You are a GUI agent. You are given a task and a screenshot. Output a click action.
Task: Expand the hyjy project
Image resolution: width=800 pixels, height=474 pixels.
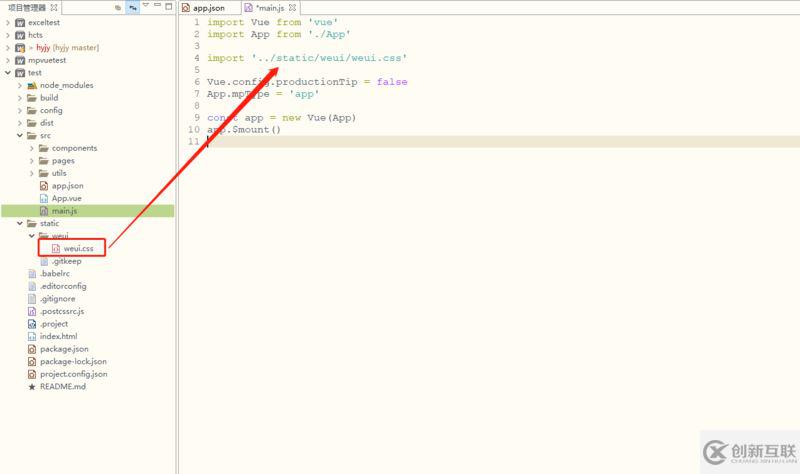pos(8,47)
